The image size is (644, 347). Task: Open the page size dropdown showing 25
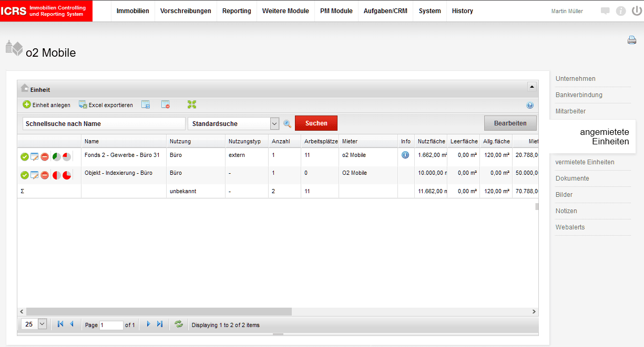[x=42, y=324]
